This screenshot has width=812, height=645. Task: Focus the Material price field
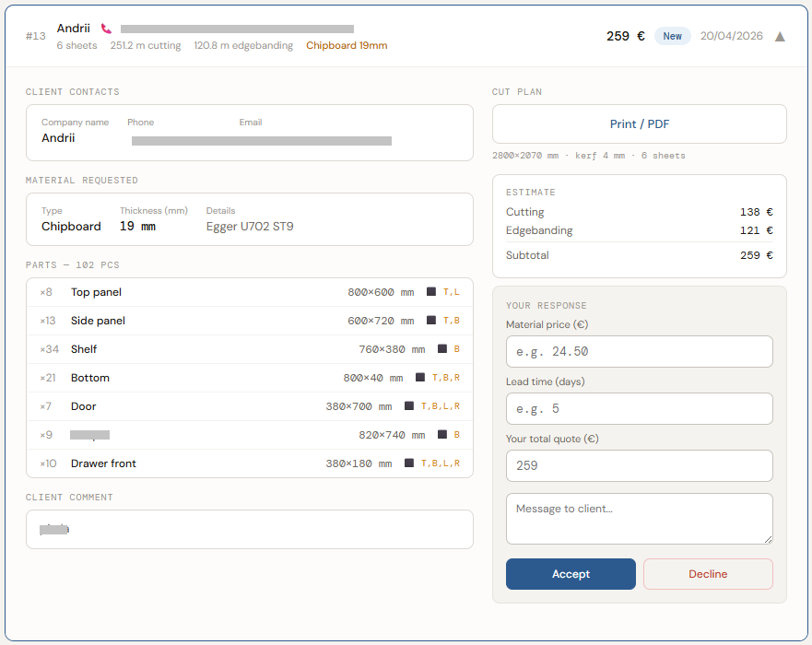[639, 351]
